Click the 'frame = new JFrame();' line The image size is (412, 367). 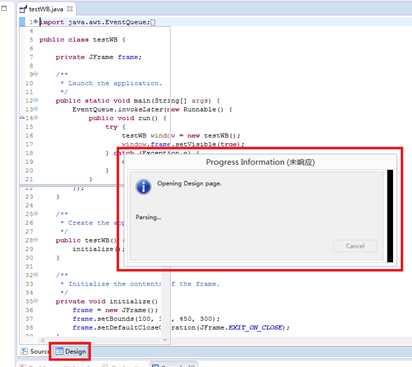coord(115,310)
